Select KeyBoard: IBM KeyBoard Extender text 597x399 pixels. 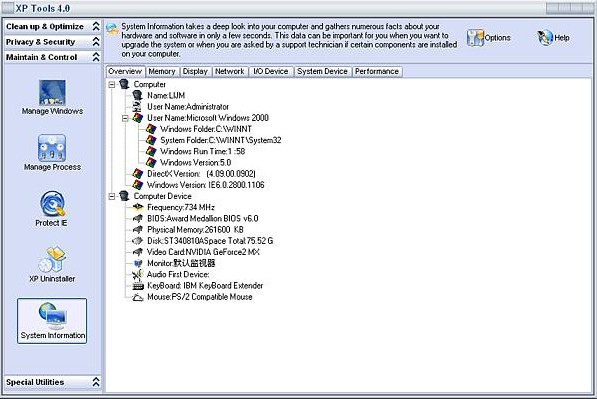point(205,286)
